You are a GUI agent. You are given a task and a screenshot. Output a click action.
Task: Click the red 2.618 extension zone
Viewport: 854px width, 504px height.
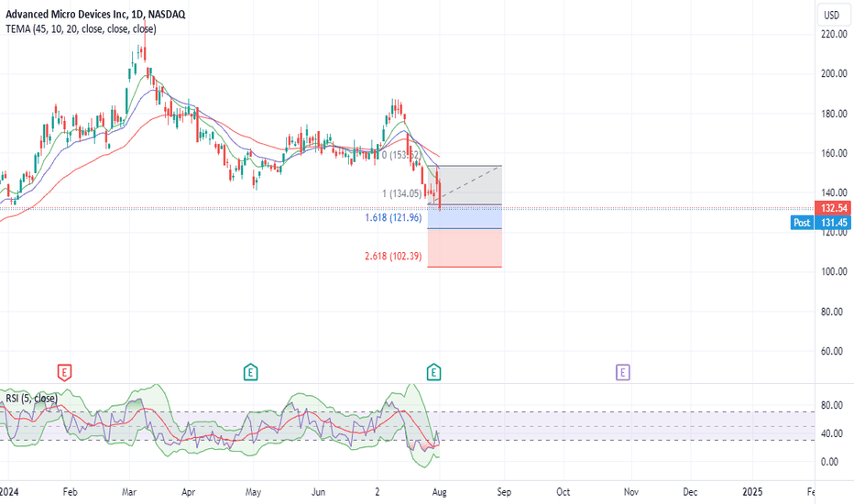click(465, 248)
